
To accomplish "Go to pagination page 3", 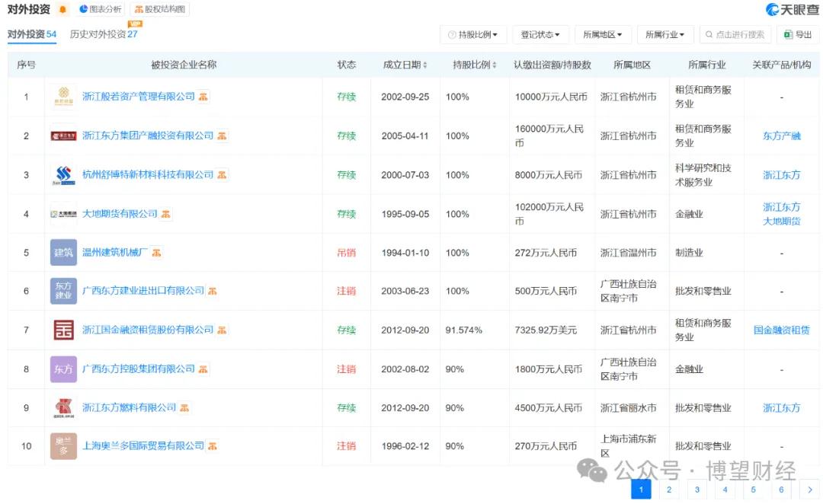I will 697,490.
